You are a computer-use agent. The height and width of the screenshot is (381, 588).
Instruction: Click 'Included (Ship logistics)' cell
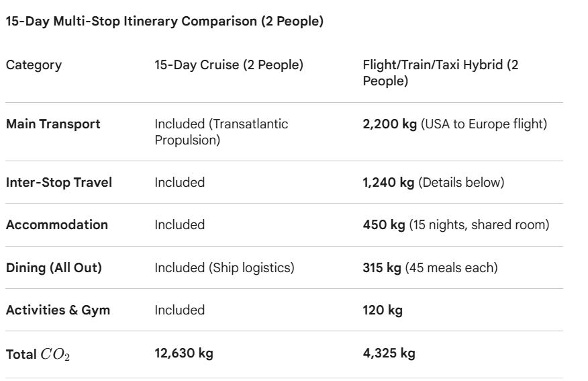coord(224,267)
